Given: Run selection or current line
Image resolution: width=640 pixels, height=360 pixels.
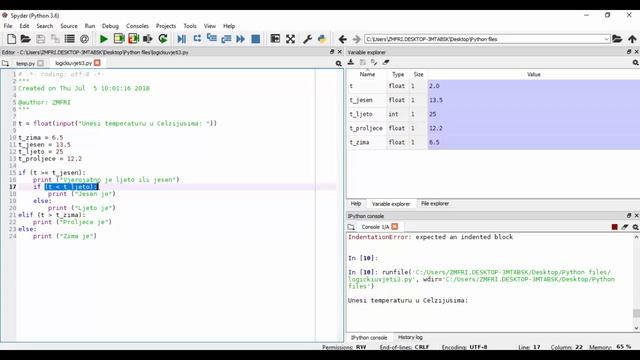Looking at the screenshot, I should (148, 39).
